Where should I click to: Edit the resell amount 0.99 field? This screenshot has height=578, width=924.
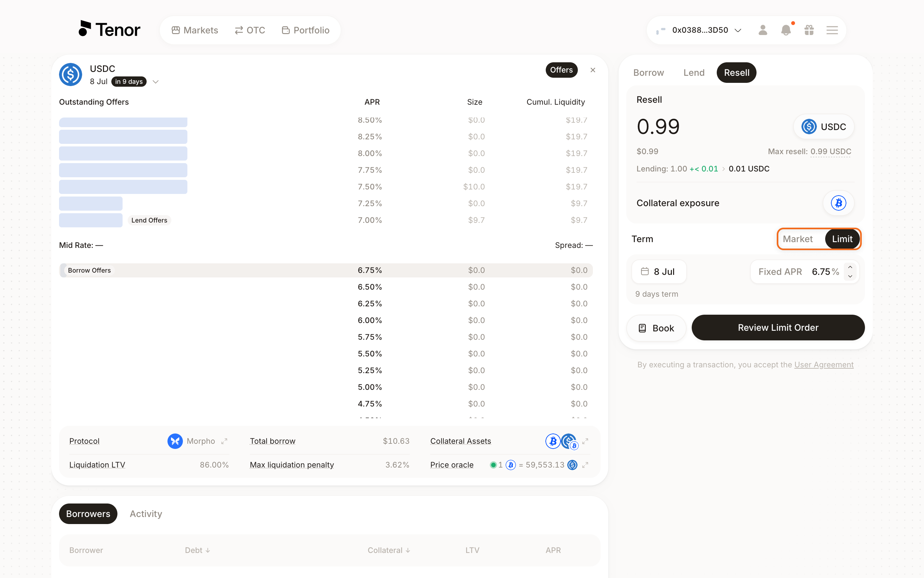(658, 127)
